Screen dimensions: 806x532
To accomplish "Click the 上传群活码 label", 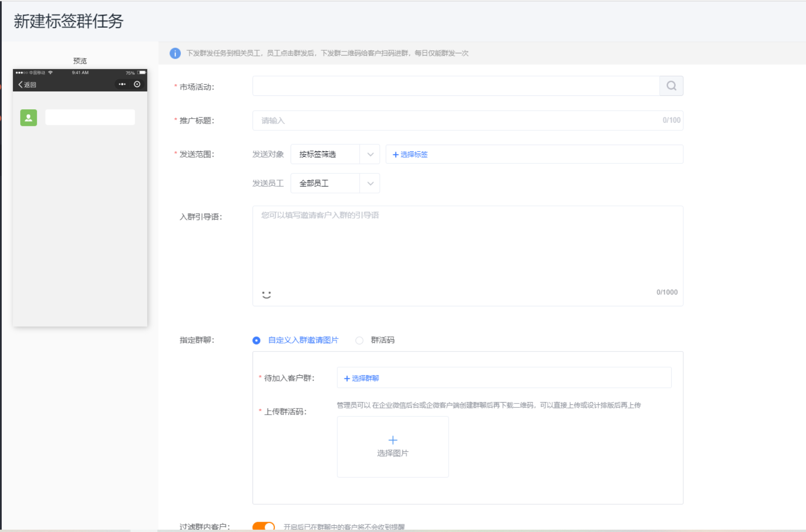I will coord(285,412).
